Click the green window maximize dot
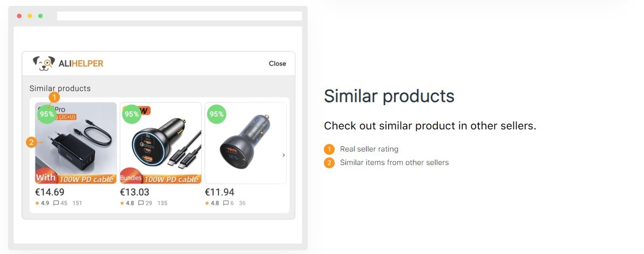This screenshot has height=254, width=644. 40,16
